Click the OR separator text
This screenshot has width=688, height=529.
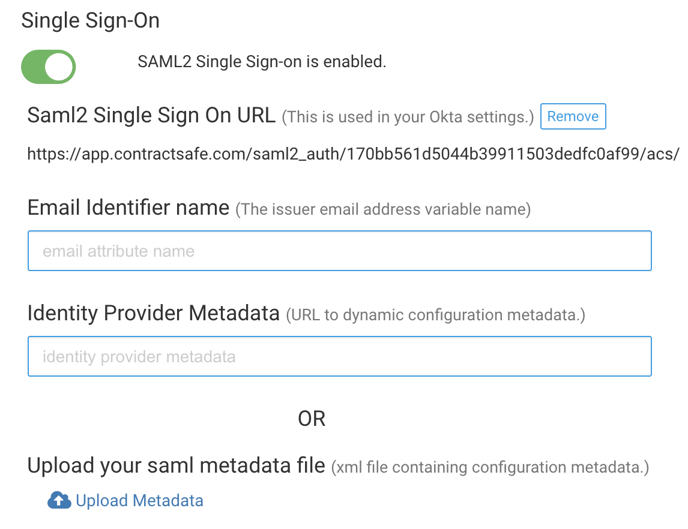(312, 418)
